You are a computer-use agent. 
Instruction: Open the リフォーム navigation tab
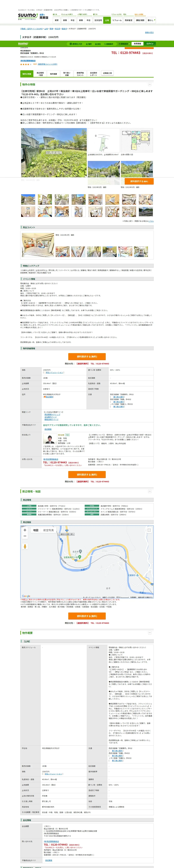click(117, 20)
